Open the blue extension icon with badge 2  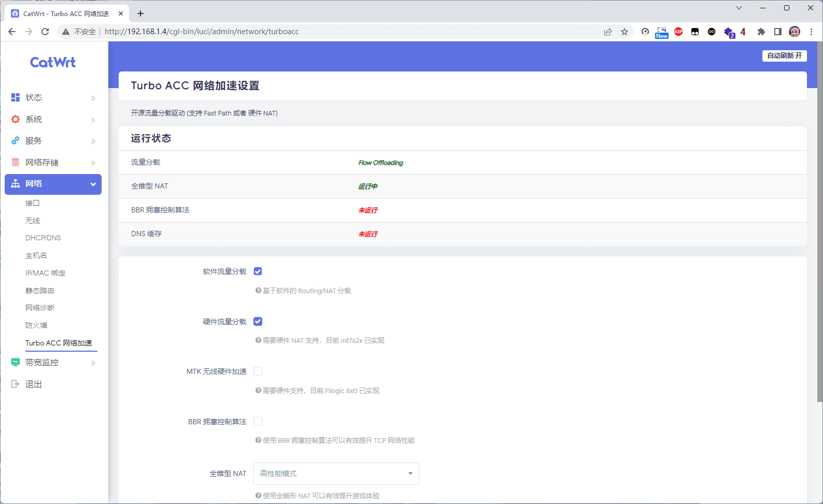tap(729, 33)
